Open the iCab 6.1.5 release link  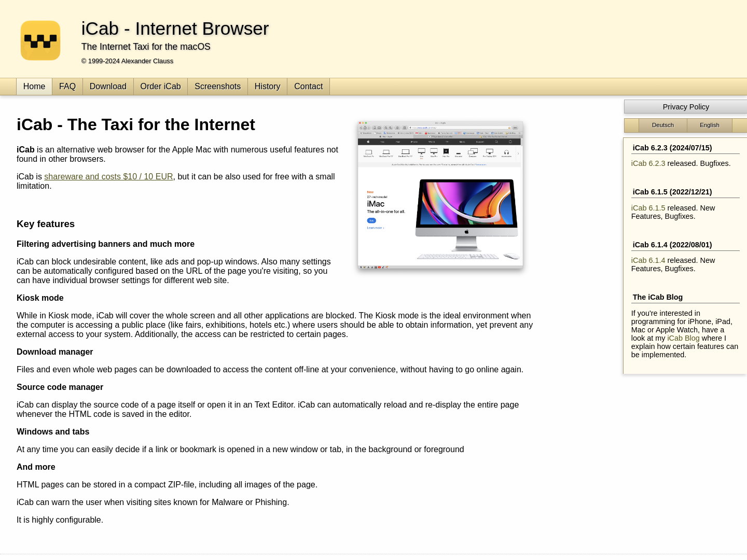coord(648,208)
